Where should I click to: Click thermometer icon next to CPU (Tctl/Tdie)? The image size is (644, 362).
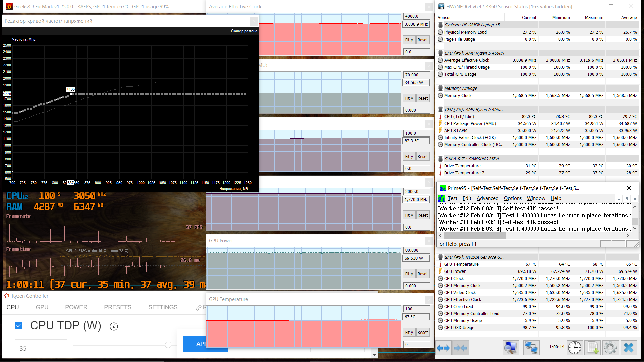click(440, 117)
